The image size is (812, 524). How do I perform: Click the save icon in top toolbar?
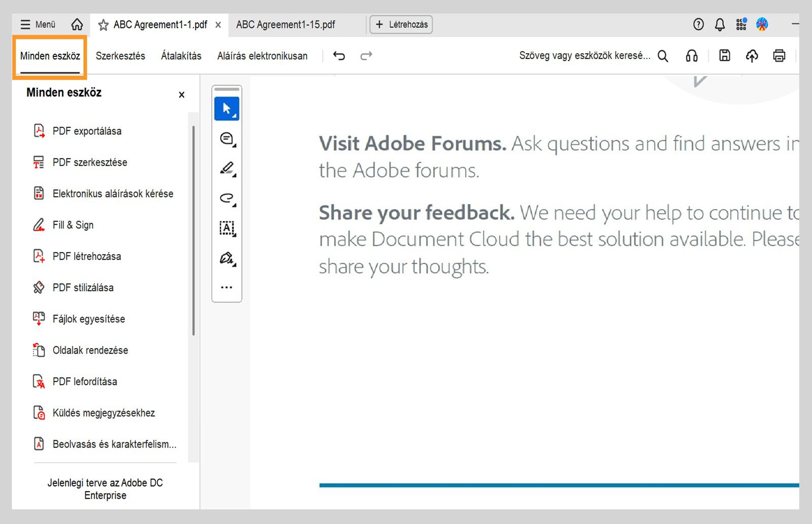725,55
